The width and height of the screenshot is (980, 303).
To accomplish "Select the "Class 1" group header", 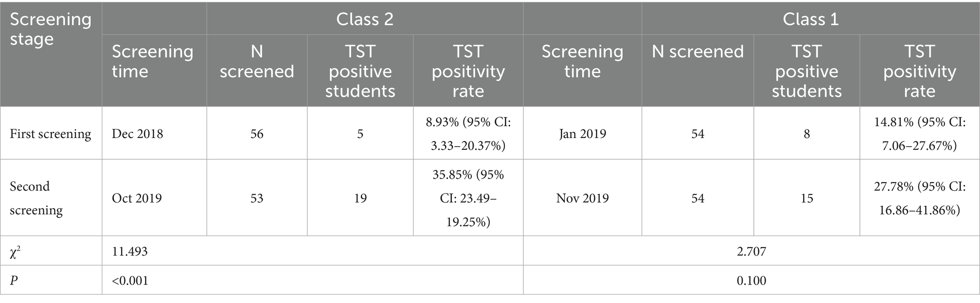I will coord(810,19).
